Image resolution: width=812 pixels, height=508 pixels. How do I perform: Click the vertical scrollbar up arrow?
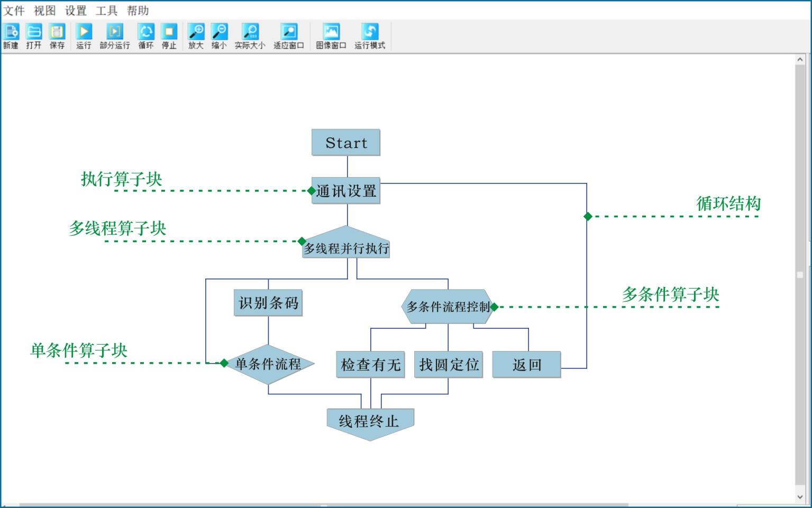800,60
